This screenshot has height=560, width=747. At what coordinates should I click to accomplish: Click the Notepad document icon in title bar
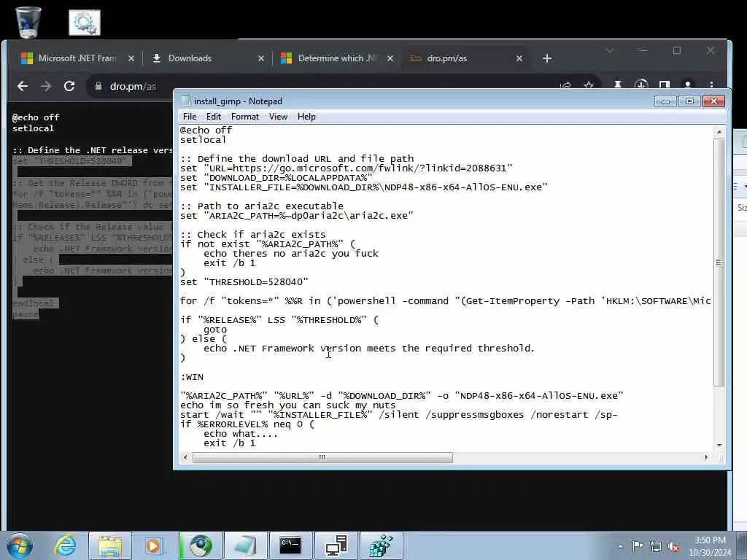pyautogui.click(x=185, y=101)
